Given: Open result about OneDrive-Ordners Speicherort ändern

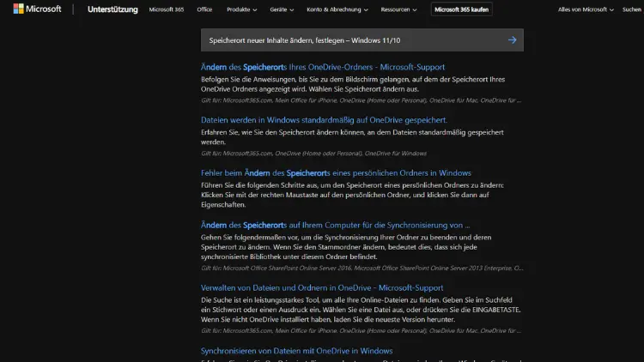Looking at the screenshot, I should (323, 67).
